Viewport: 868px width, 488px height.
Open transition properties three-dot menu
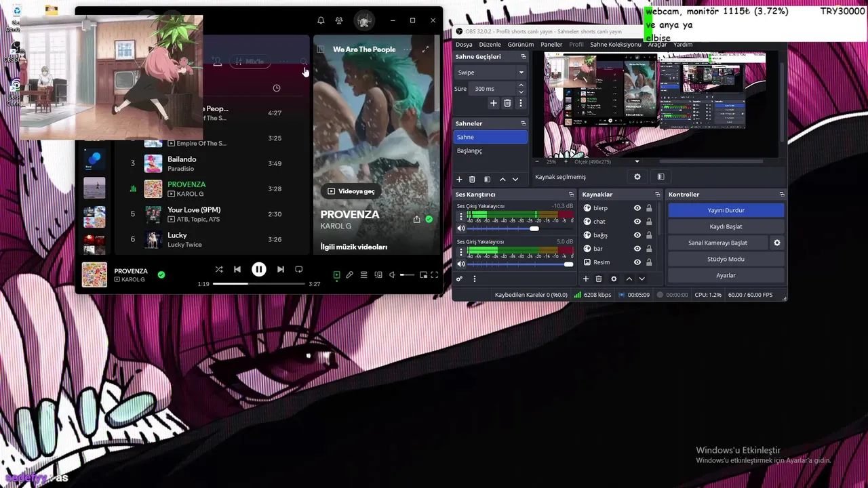point(521,103)
